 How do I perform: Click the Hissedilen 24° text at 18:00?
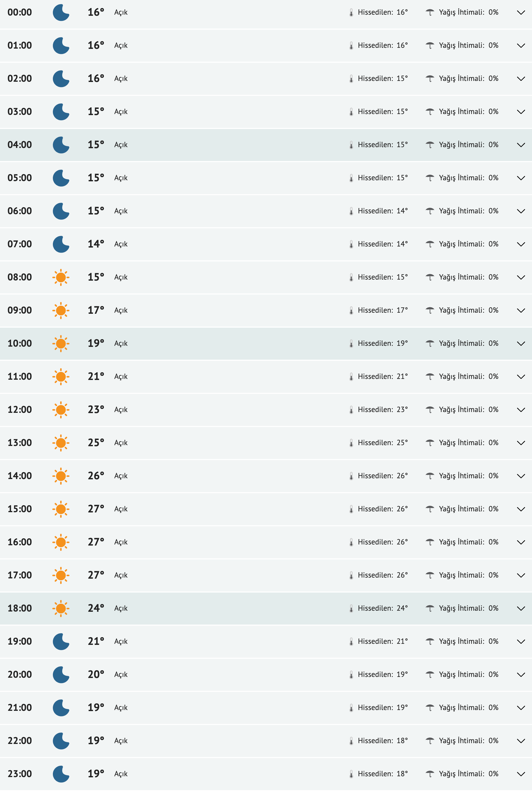pyautogui.click(x=382, y=608)
